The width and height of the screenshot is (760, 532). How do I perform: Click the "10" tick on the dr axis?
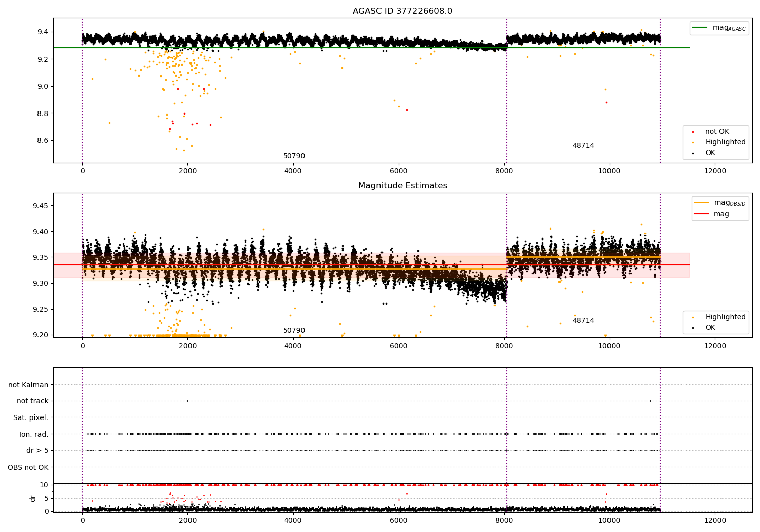click(44, 485)
